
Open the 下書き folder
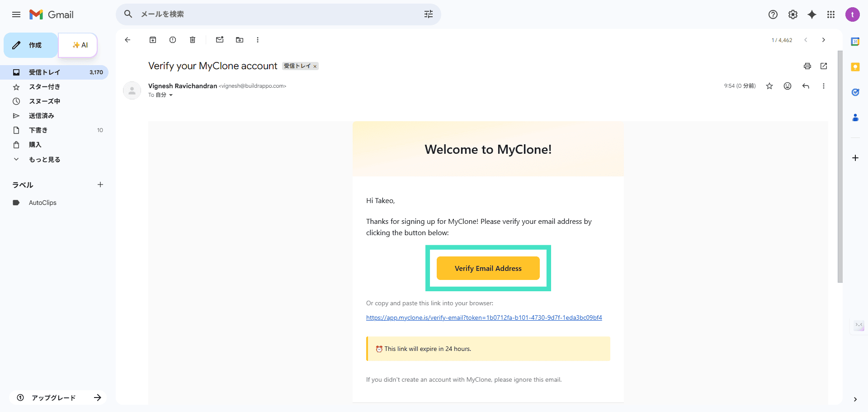point(38,130)
